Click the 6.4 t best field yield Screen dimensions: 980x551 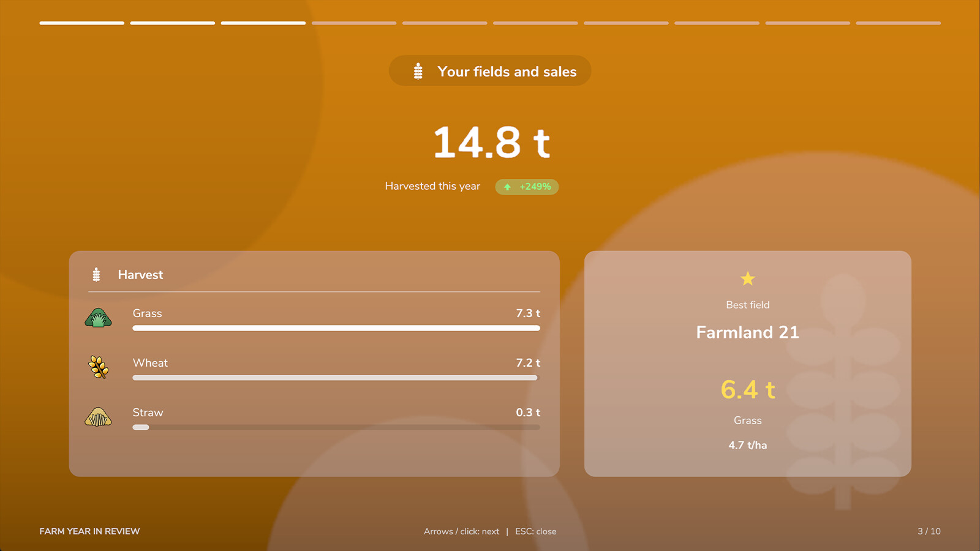(x=748, y=389)
